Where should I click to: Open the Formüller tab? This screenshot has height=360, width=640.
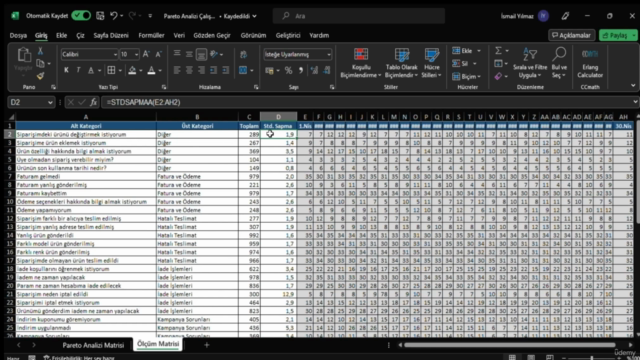pyautogui.click(x=151, y=36)
